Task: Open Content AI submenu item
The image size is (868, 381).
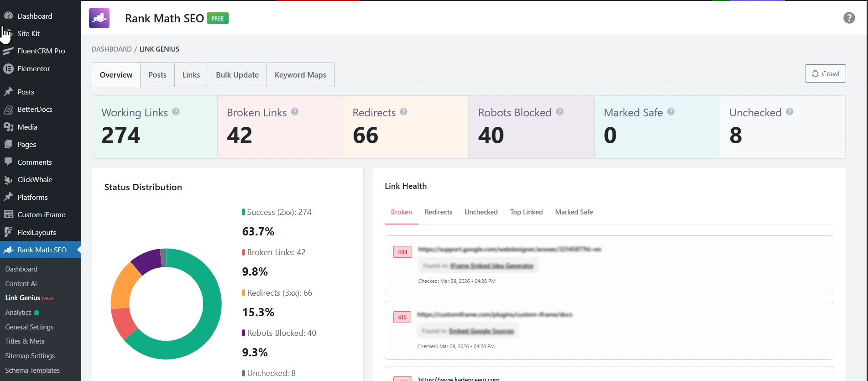Action: pos(21,283)
